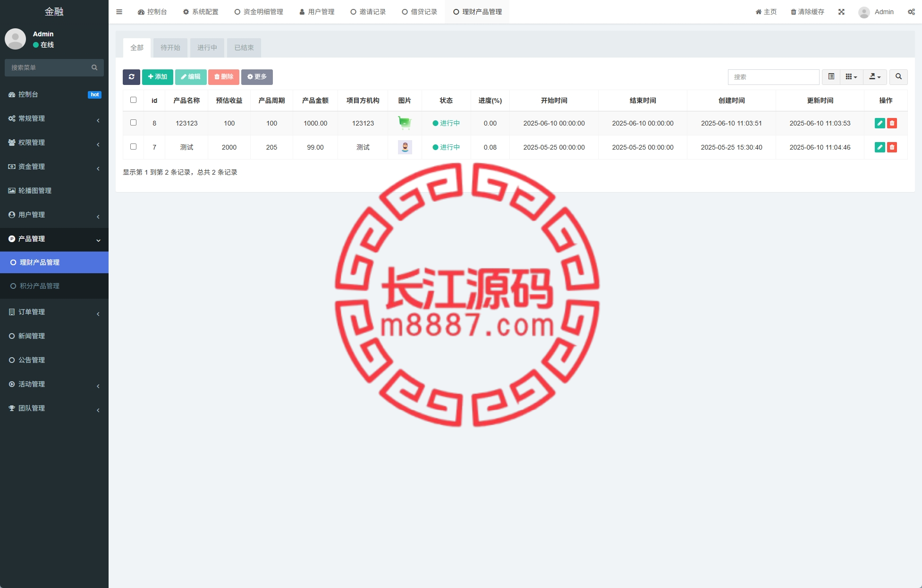Viewport: 922px width, 588px height.
Task: Click the 金融 site title
Action: click(x=54, y=12)
